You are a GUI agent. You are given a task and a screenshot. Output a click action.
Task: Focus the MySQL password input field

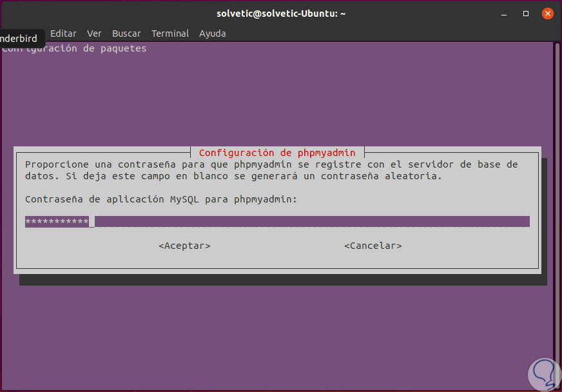(x=277, y=222)
